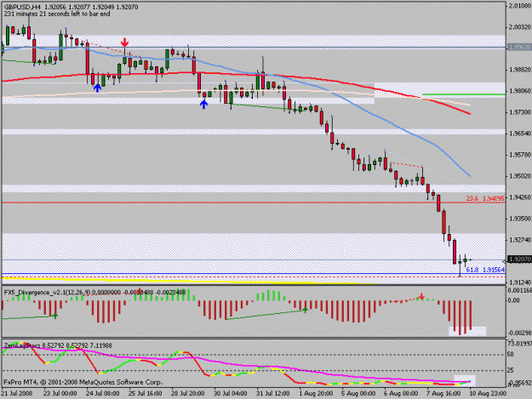Click the stochastic 25 level label
532x399 pixels.
coord(512,370)
